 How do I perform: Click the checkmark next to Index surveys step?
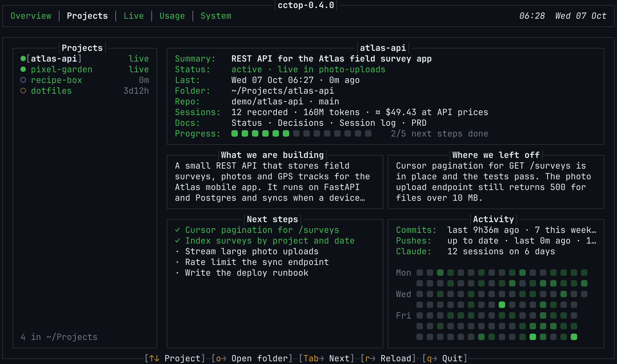(x=177, y=241)
